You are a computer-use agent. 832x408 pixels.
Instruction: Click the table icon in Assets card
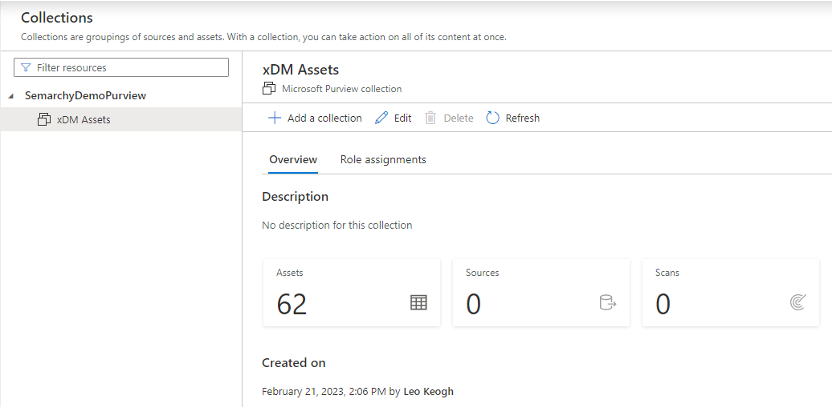pyautogui.click(x=418, y=303)
